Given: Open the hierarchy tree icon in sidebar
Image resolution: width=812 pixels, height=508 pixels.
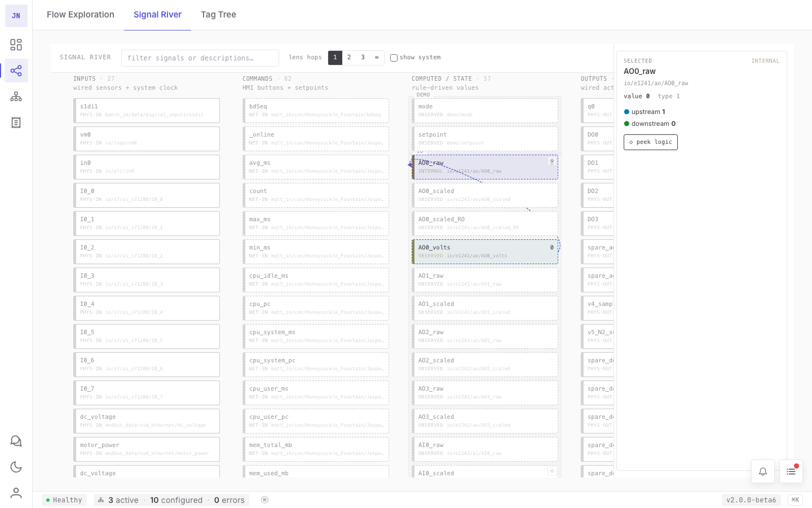Looking at the screenshot, I should [16, 97].
